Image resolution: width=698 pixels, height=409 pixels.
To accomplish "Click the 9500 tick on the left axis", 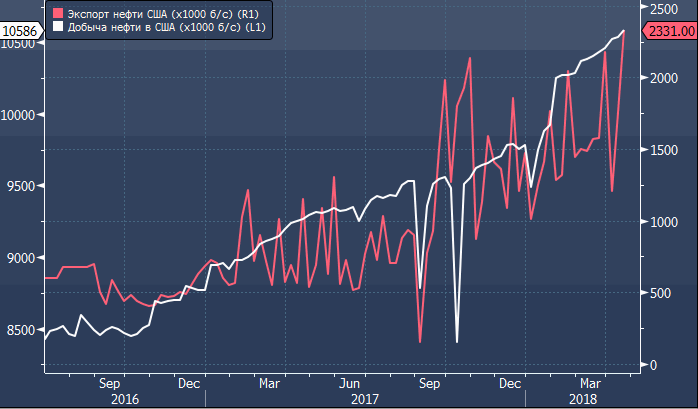I will pos(19,186).
